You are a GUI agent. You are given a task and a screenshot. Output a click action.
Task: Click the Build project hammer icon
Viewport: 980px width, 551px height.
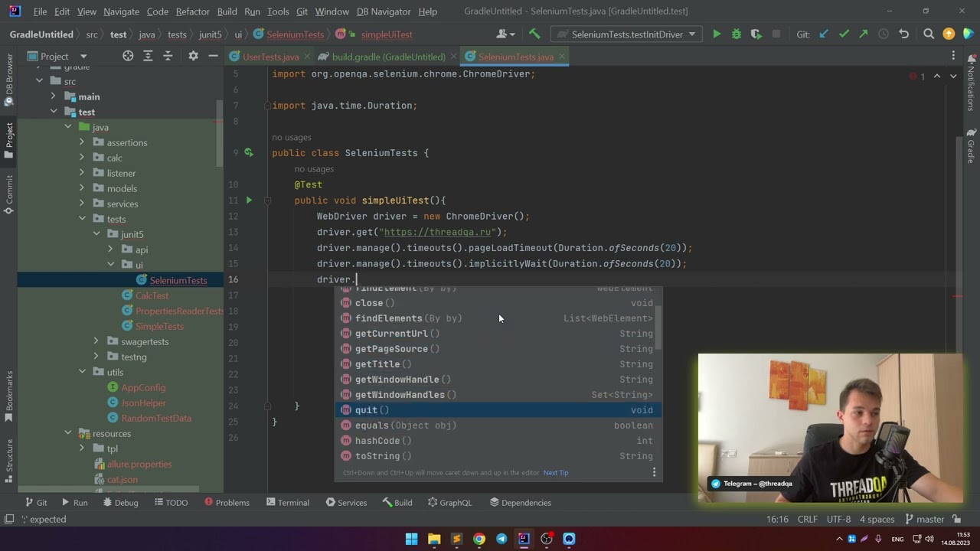(534, 34)
